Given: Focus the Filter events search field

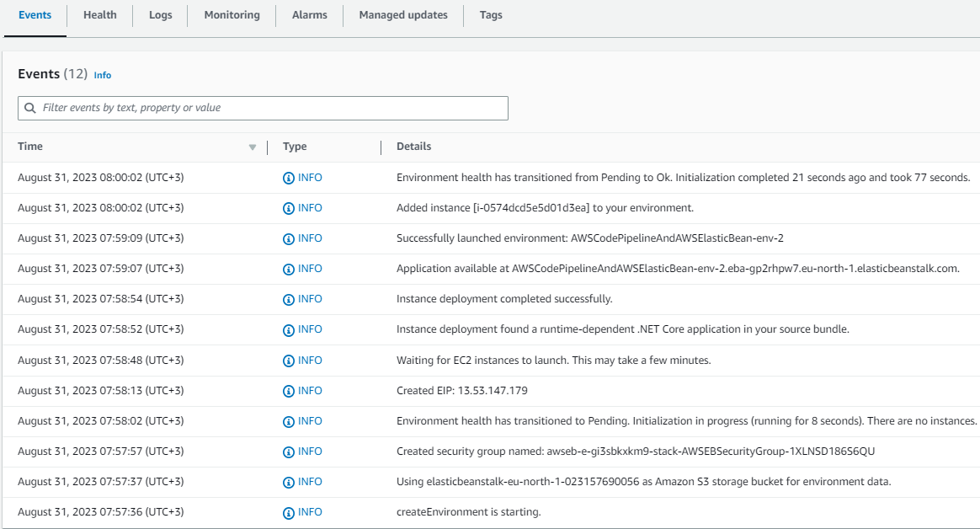Looking at the screenshot, I should point(269,108).
